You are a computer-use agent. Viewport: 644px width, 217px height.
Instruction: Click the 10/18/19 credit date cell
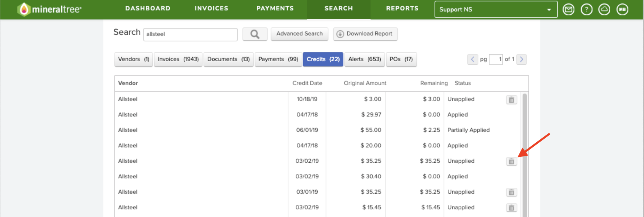pyautogui.click(x=307, y=99)
